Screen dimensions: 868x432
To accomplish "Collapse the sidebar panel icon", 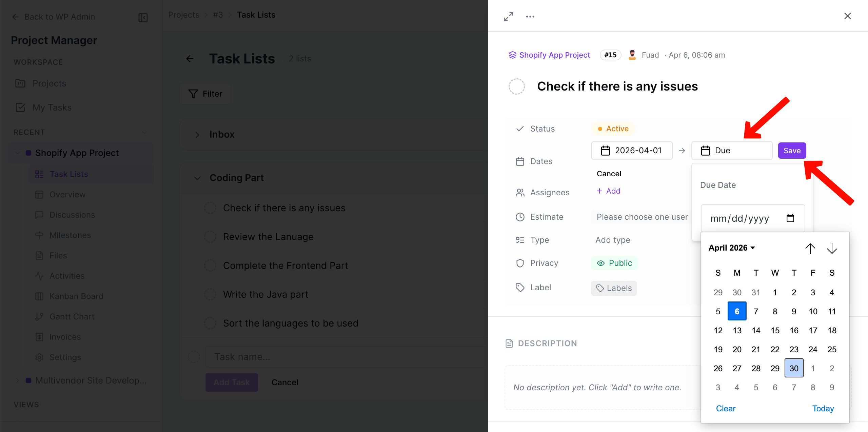I will coord(143,17).
